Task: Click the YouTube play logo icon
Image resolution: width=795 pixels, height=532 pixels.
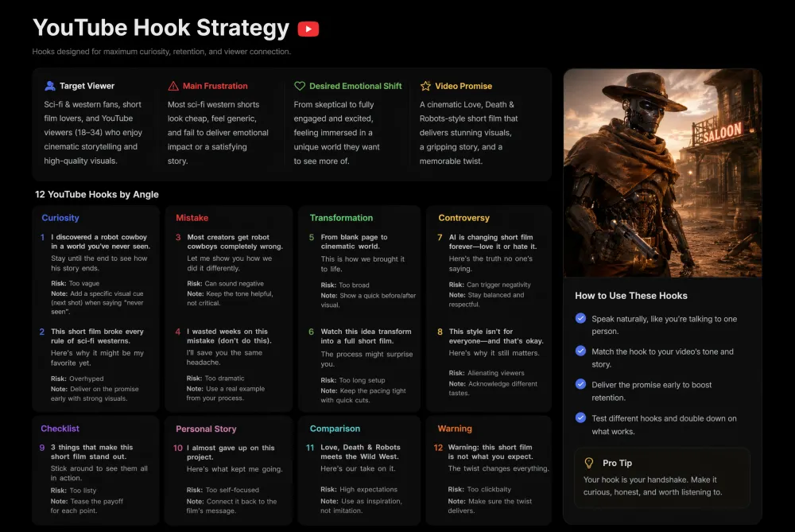Action: [x=308, y=29]
